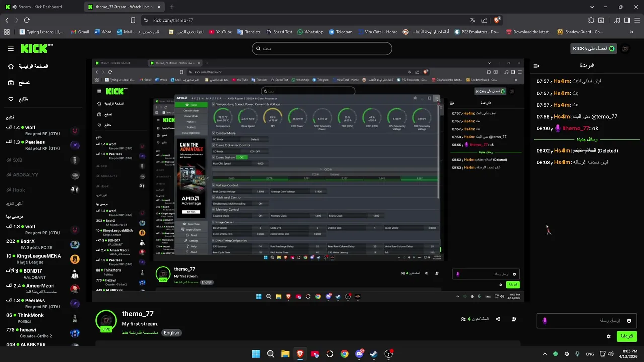Click the green 'الدردشة' chat send button
This screenshot has height=362, width=644.
pos(626,336)
